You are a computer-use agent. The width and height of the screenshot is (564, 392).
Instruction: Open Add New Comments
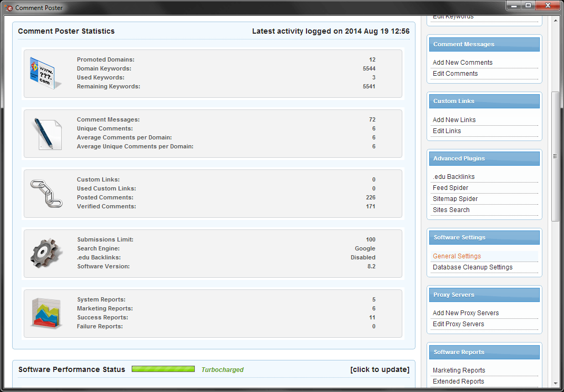pyautogui.click(x=462, y=62)
